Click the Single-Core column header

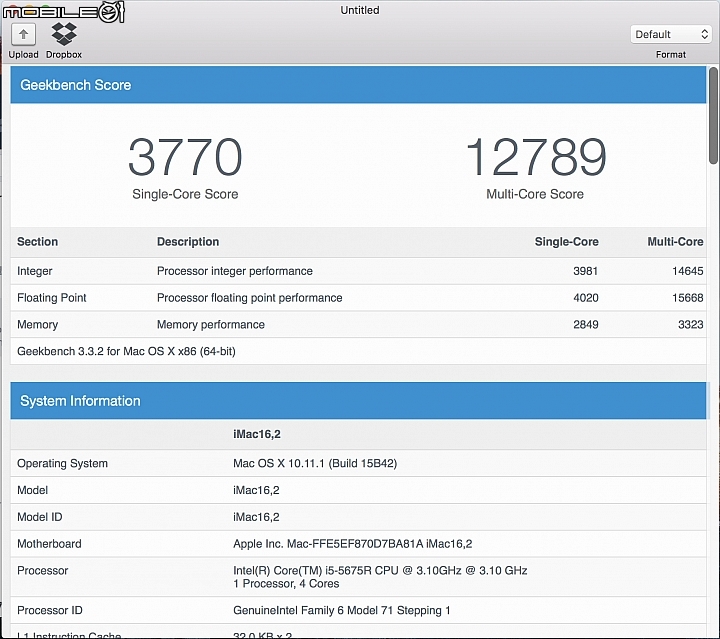(566, 242)
